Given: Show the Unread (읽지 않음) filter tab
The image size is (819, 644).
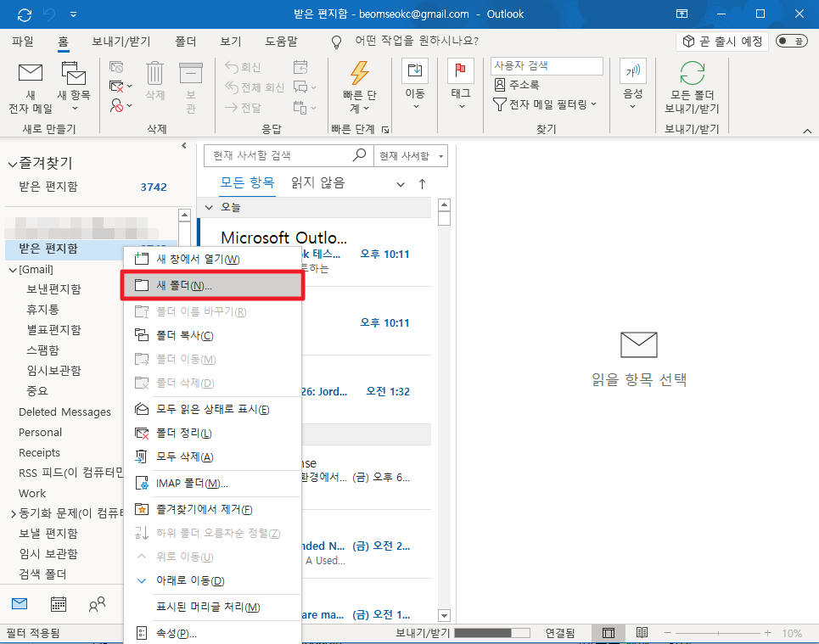Looking at the screenshot, I should pos(317,182).
